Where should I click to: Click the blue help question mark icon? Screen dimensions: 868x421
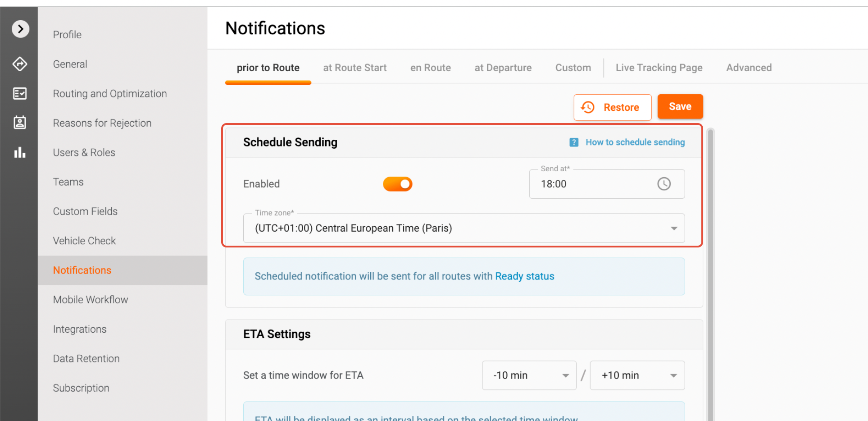point(573,142)
